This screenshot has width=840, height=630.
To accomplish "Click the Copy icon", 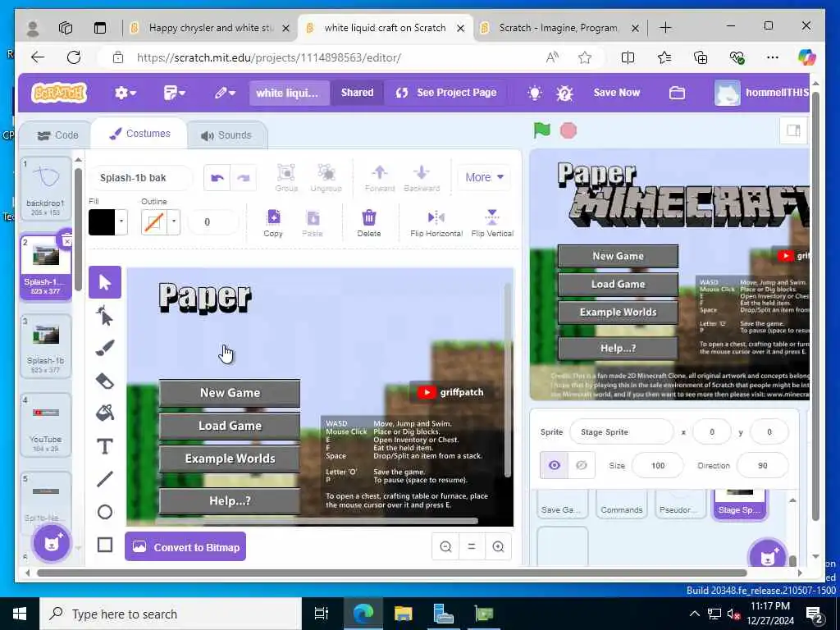I will (273, 223).
